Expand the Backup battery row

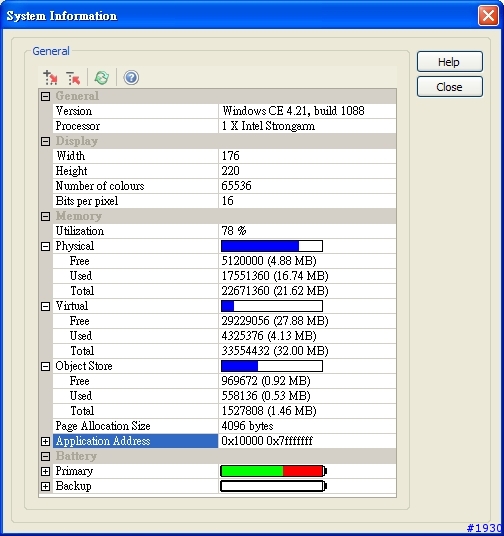45,486
